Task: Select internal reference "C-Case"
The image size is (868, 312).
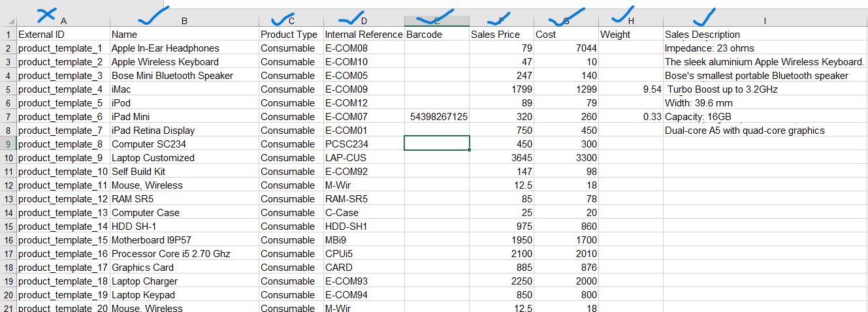Action: click(x=364, y=213)
